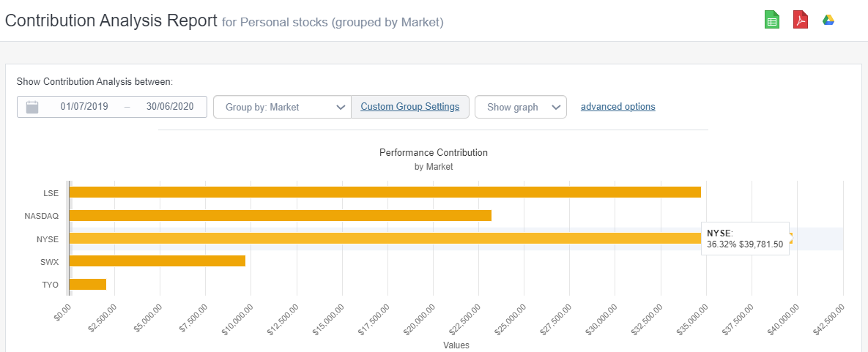Click the SWX contribution bar
868x352 pixels.
pos(157,261)
